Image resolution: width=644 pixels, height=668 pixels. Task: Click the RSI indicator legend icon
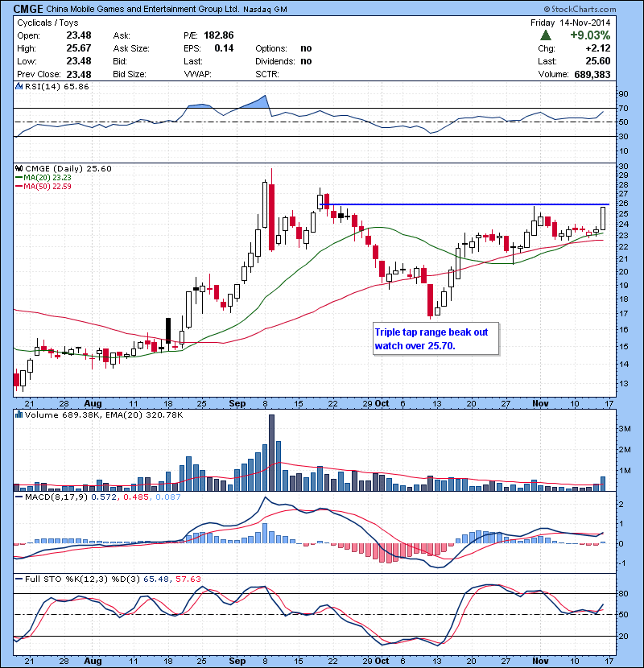click(x=19, y=86)
